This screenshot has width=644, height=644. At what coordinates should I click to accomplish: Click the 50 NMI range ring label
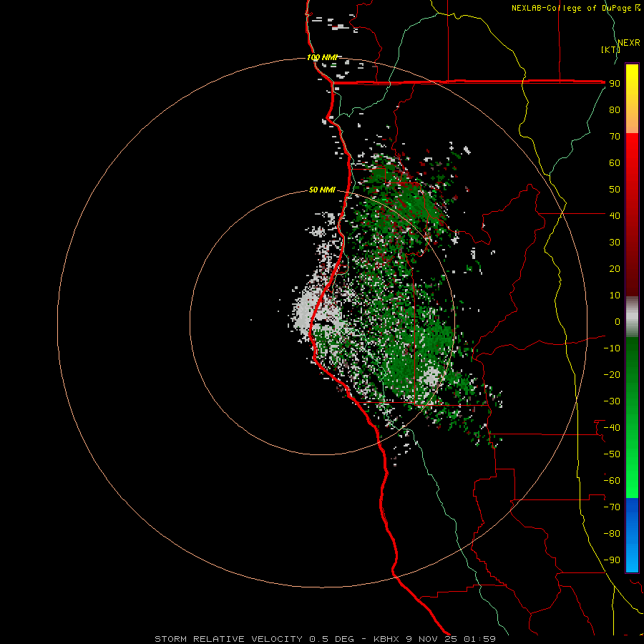pos(322,190)
